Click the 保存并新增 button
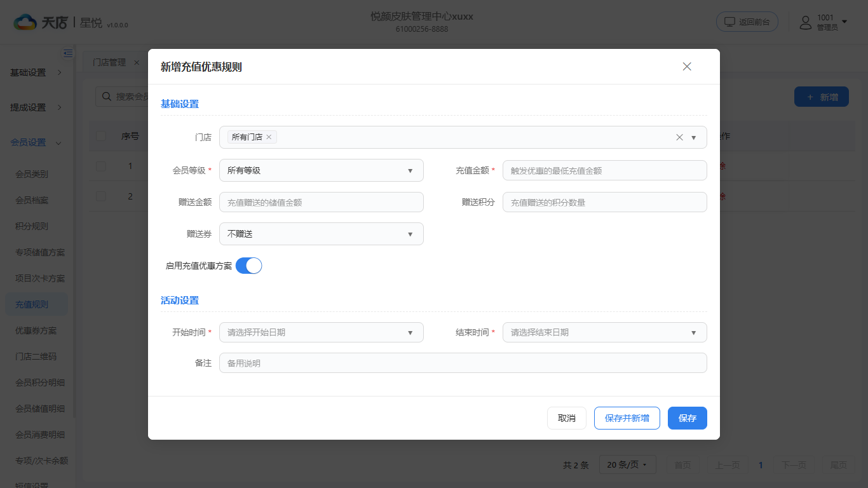Screen dimensions: 868x488 [627, 418]
